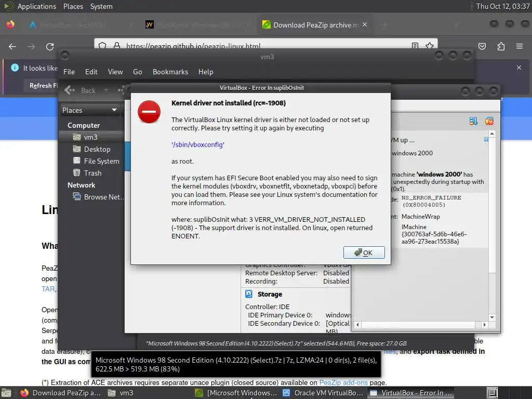Click Firefox back arrow button
This screenshot has height=399, width=532.
(12, 46)
